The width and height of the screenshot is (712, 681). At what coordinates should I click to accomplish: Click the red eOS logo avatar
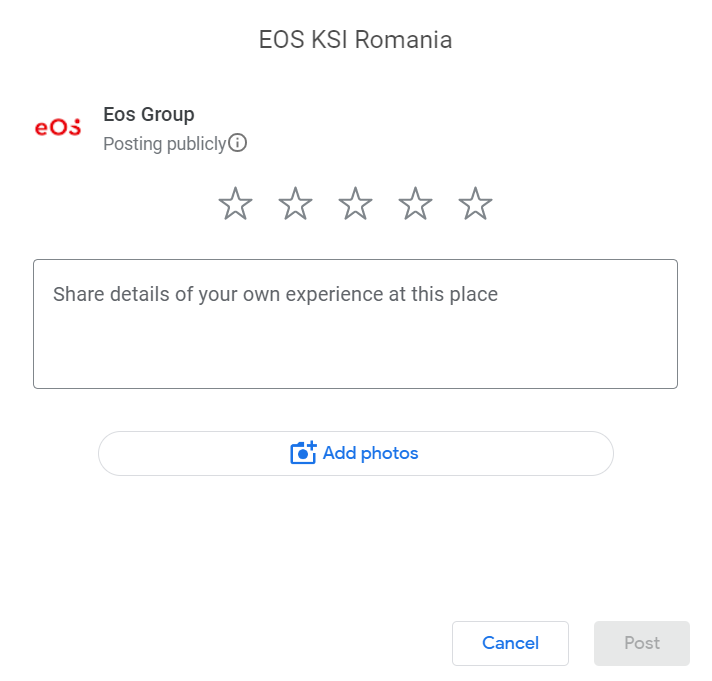[x=58, y=128]
